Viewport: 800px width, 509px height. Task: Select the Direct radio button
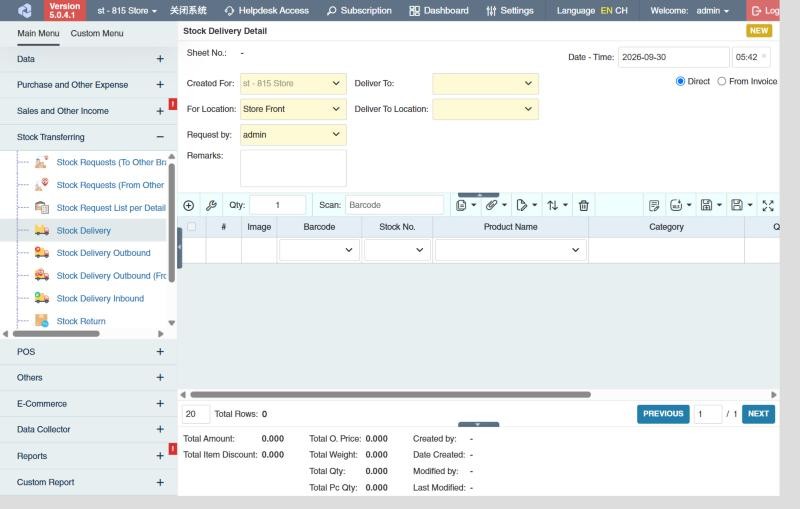pos(680,81)
